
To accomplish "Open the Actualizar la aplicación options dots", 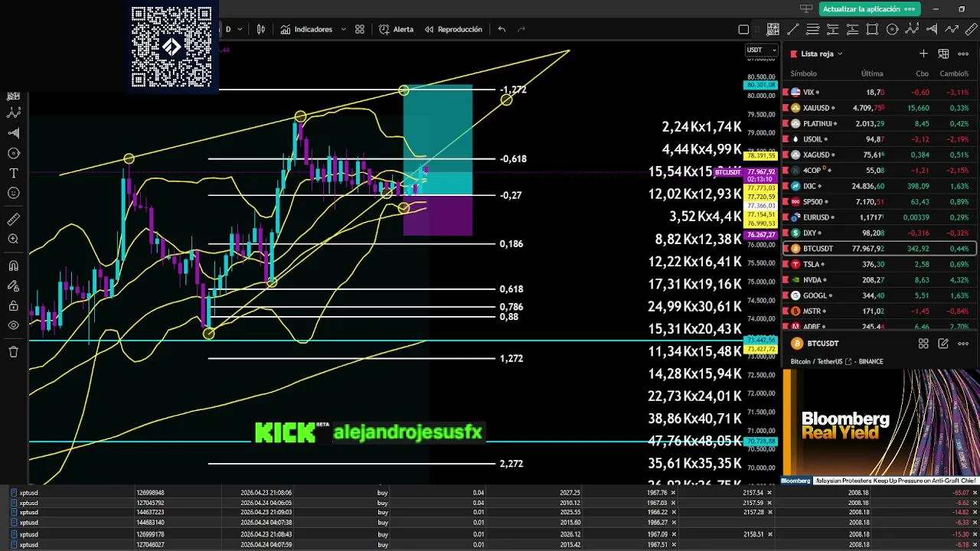I will click(x=910, y=9).
